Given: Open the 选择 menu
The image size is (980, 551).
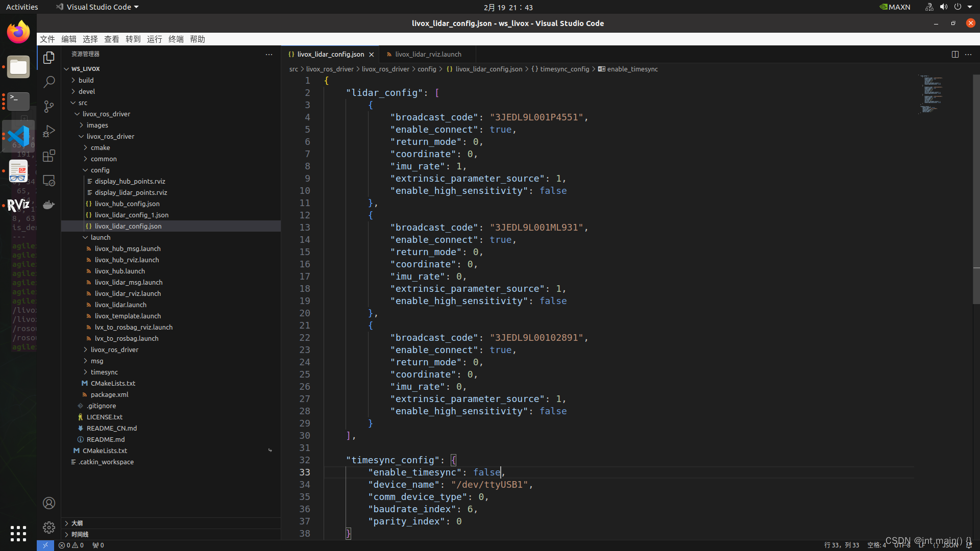Looking at the screenshot, I should (x=90, y=39).
